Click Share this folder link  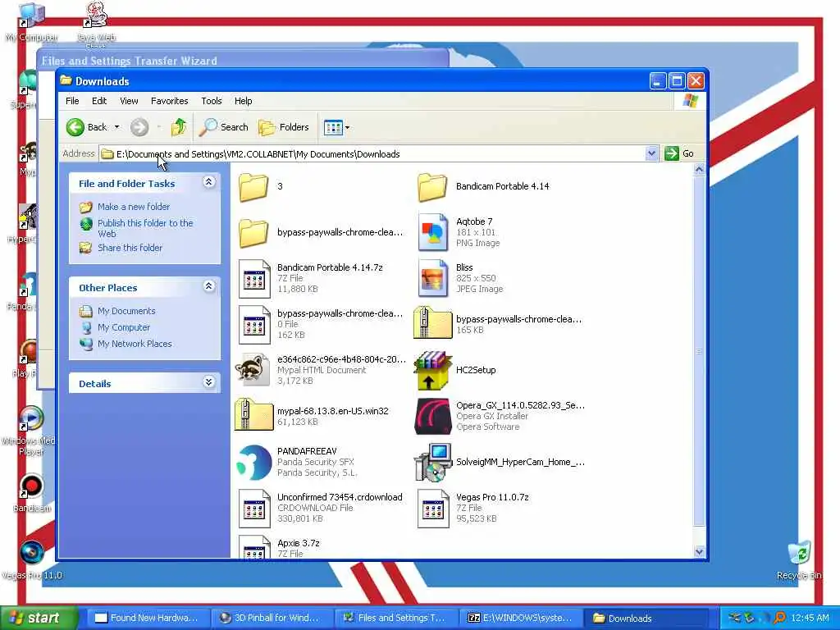(x=130, y=248)
